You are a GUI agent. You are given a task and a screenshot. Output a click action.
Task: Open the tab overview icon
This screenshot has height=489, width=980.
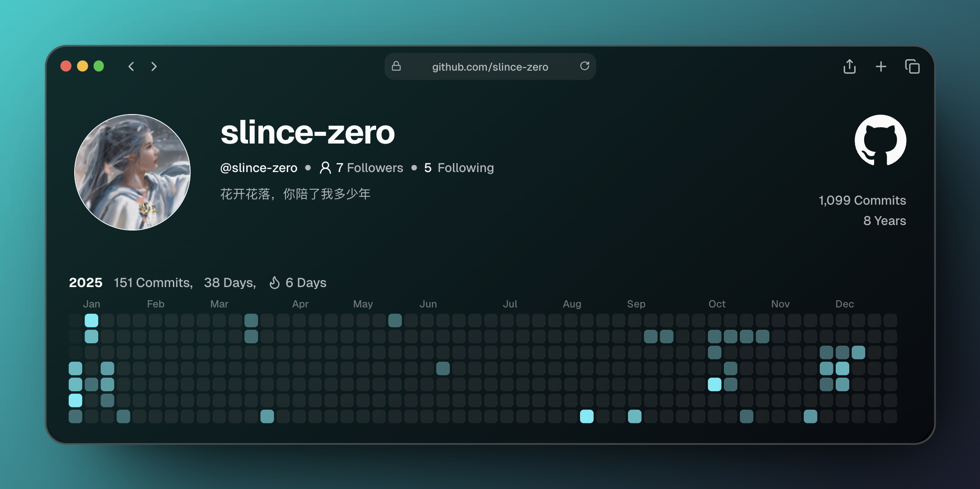(912, 67)
